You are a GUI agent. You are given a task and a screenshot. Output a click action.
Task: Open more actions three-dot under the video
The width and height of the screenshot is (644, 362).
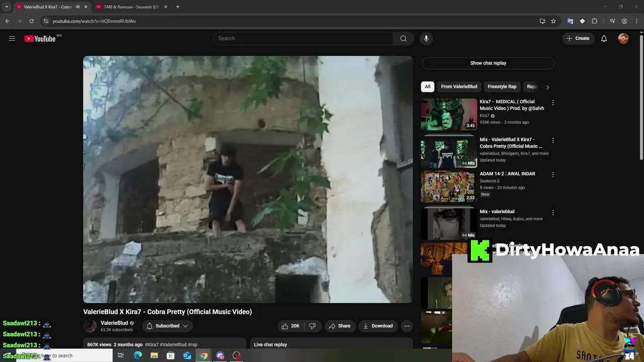tap(407, 326)
